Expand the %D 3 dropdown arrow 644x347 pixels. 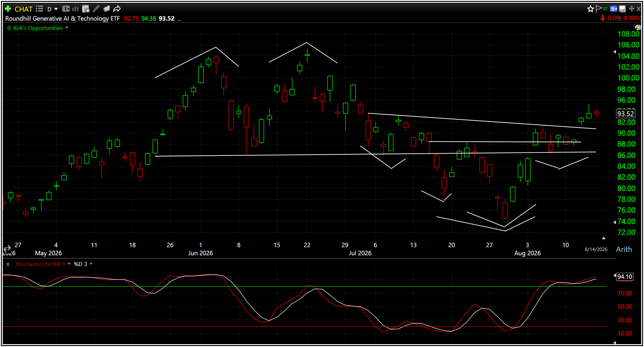(91, 264)
